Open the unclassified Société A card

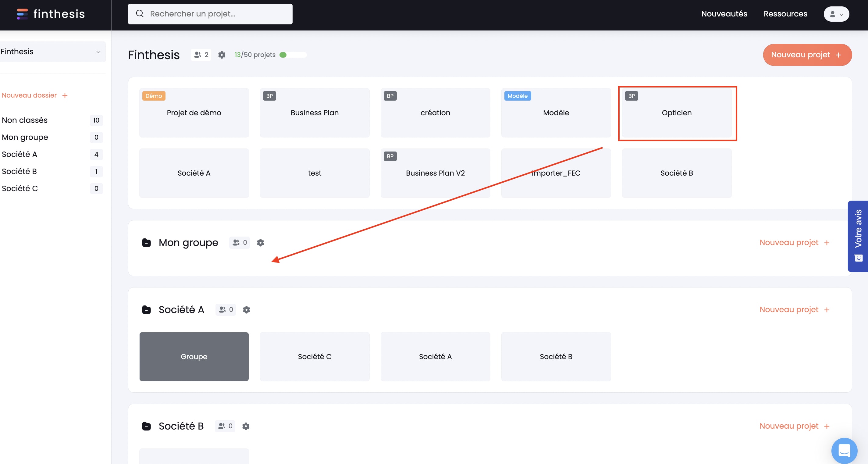point(194,173)
